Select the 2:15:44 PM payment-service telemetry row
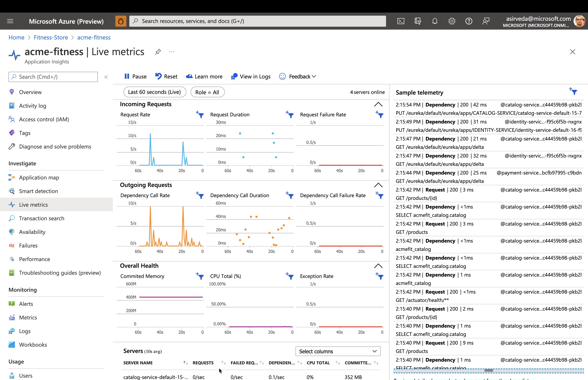 [489, 177]
